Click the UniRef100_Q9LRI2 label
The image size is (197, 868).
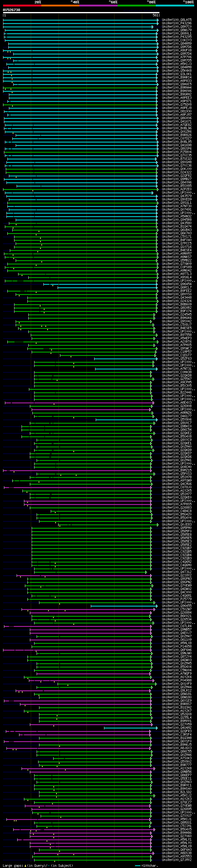point(177,690)
